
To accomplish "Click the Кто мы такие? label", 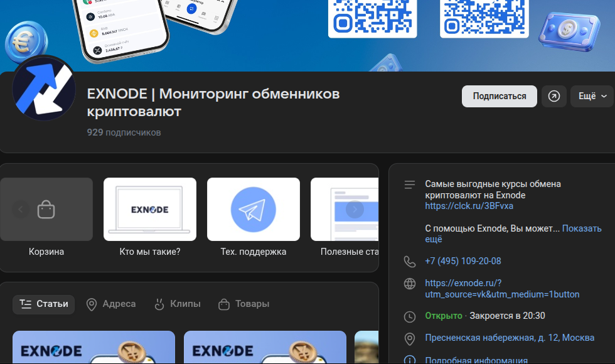I will pyautogui.click(x=150, y=252).
